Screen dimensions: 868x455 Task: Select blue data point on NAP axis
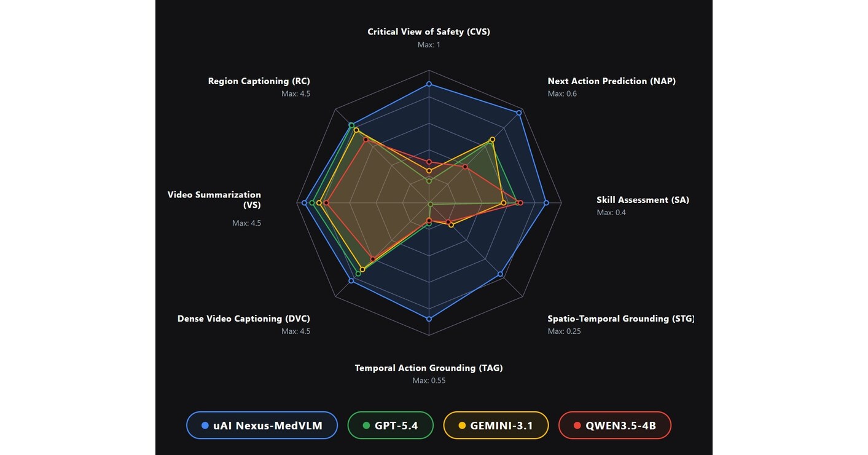[x=519, y=113]
